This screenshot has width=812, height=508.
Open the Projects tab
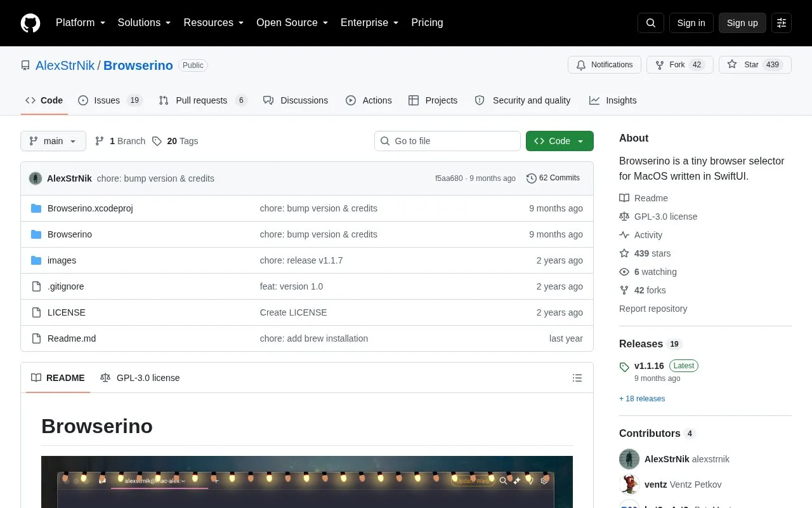coord(433,100)
